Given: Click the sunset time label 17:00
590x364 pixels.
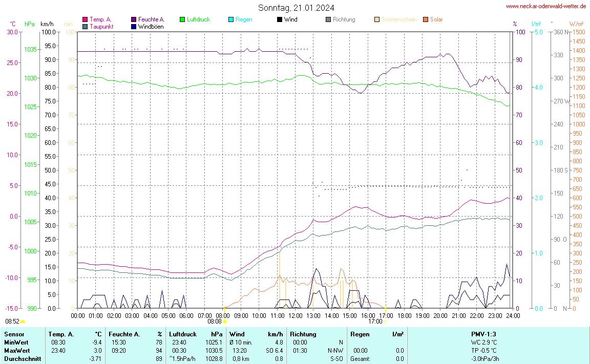Looking at the screenshot, I should 375,322.
